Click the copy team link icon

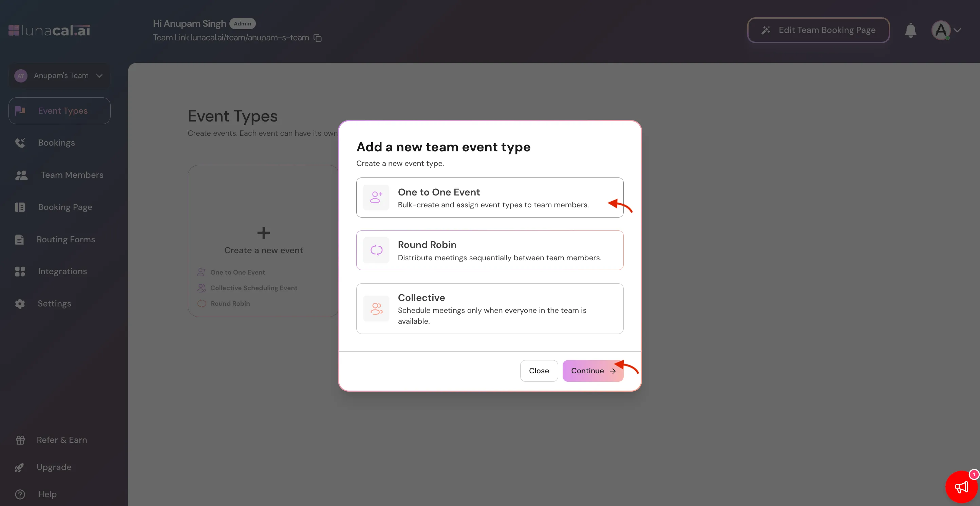coord(318,38)
